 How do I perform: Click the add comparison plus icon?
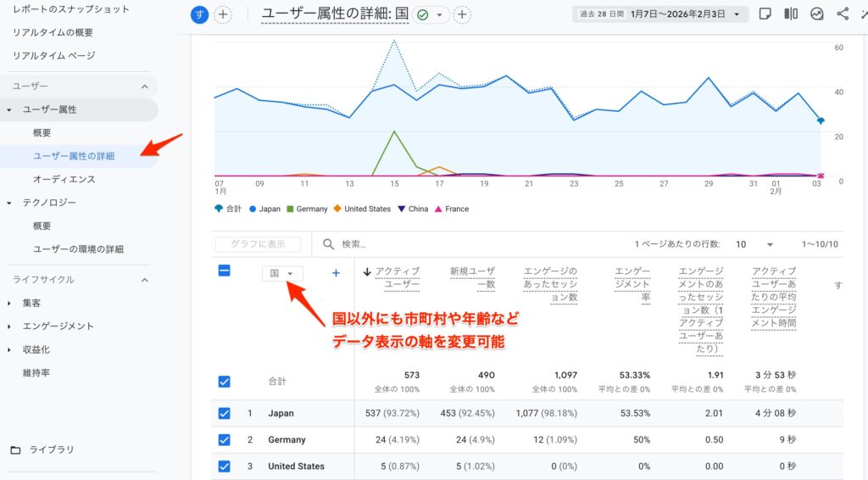tap(223, 14)
